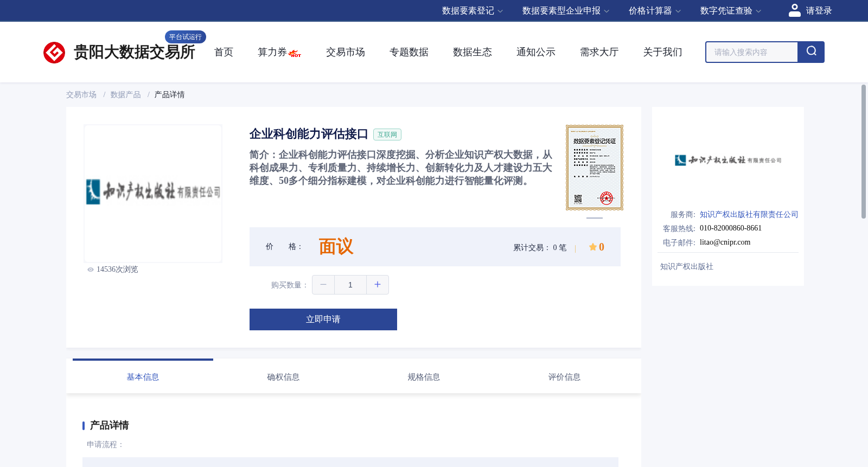Open the 专题数据 nav item

[x=409, y=52]
